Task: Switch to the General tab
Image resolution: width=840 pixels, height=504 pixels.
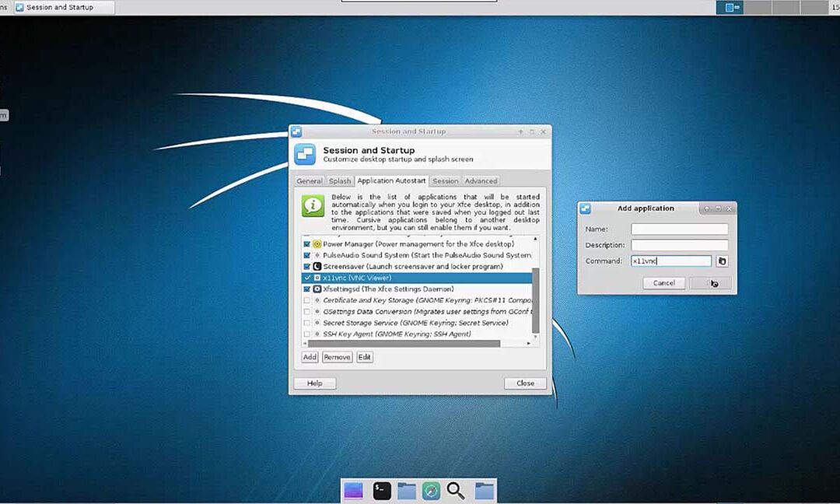Action: pyautogui.click(x=309, y=181)
